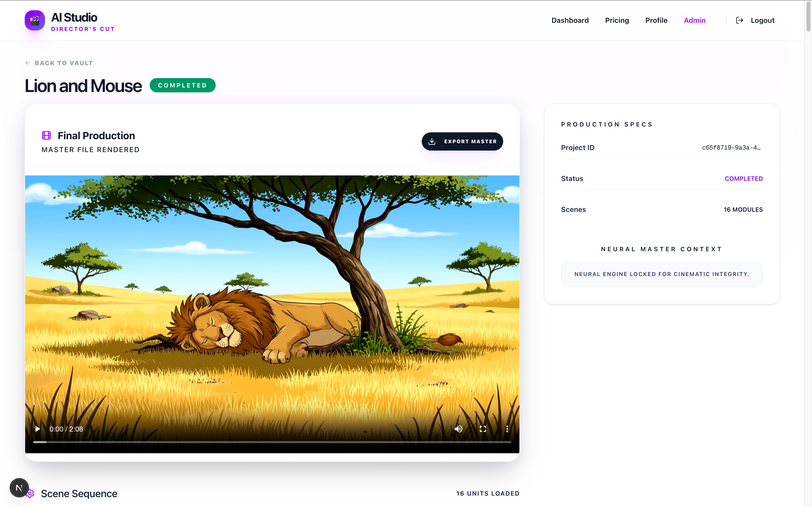Viewport: 812px width, 507px height.
Task: Click the download icon in Export Master
Action: point(432,141)
